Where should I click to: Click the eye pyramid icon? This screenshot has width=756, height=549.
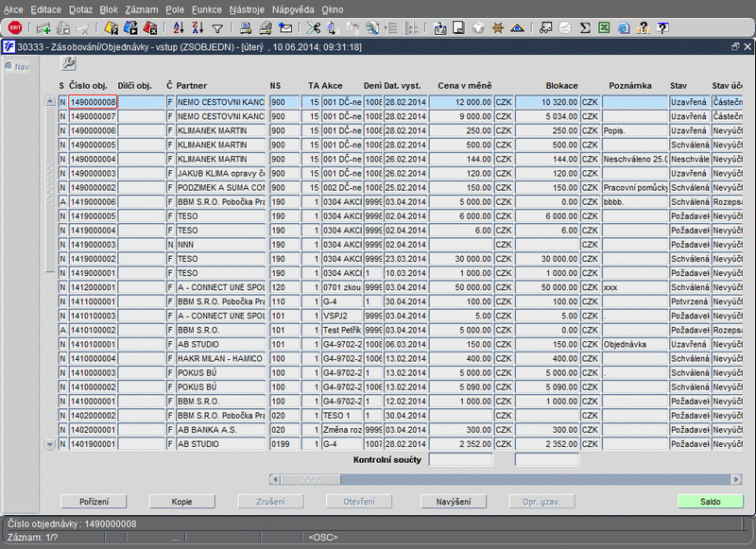[517, 28]
